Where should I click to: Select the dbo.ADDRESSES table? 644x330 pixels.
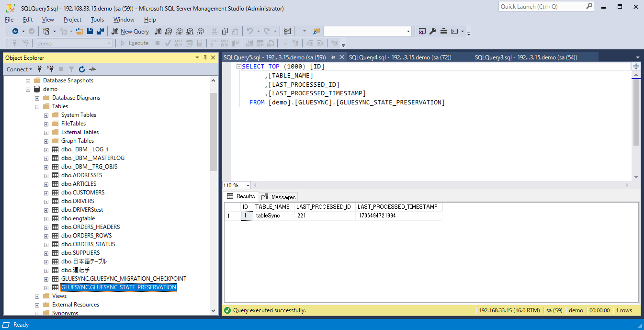[81, 175]
